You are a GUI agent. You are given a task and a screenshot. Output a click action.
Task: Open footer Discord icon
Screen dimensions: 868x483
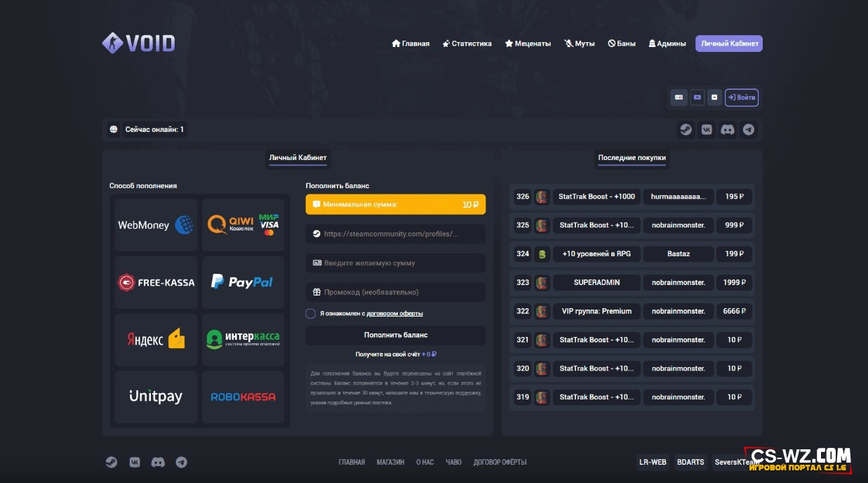[x=158, y=463]
